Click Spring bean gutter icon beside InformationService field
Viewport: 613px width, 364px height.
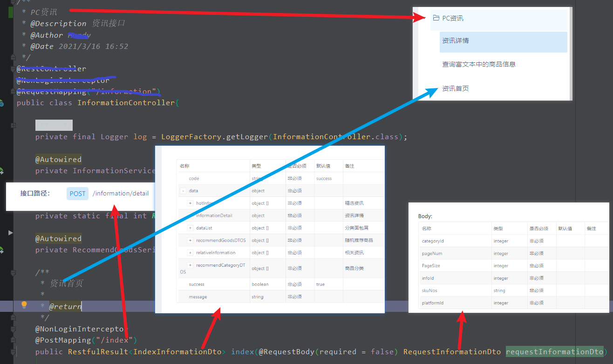2,169
